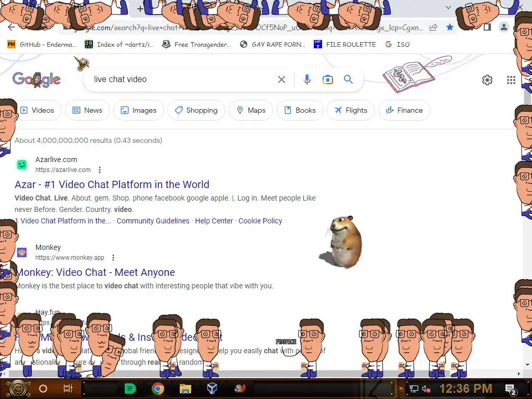
Task: Open the Cookie Policy sitelink
Action: point(260,221)
